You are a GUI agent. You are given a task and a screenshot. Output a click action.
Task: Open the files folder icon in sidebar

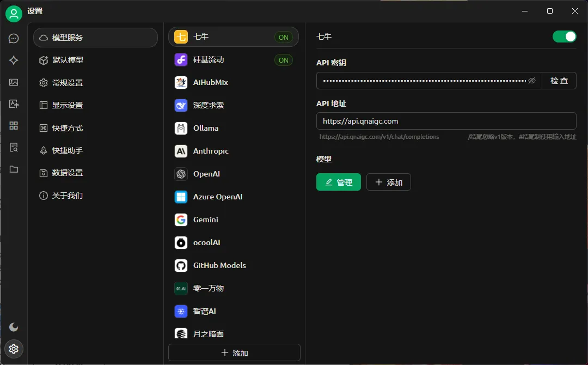[14, 169]
